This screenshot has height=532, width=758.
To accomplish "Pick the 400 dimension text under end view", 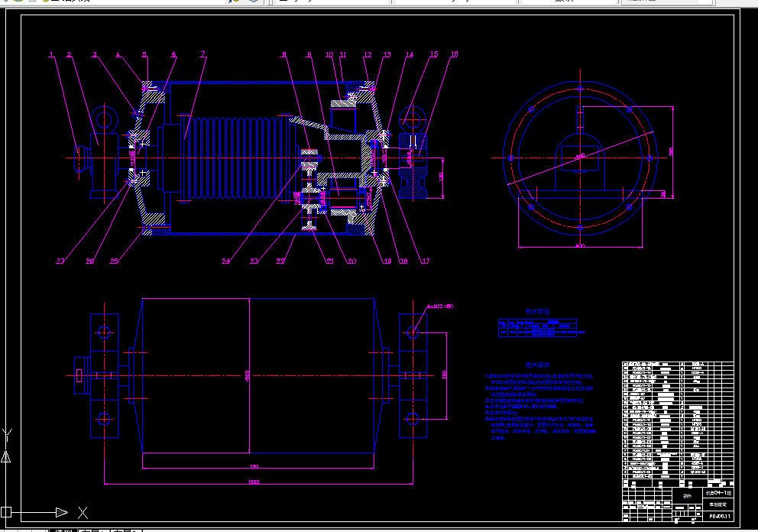I will [580, 245].
